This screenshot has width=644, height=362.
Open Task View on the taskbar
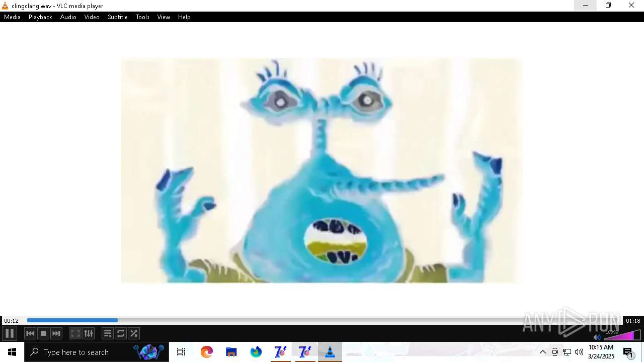coord(181,352)
